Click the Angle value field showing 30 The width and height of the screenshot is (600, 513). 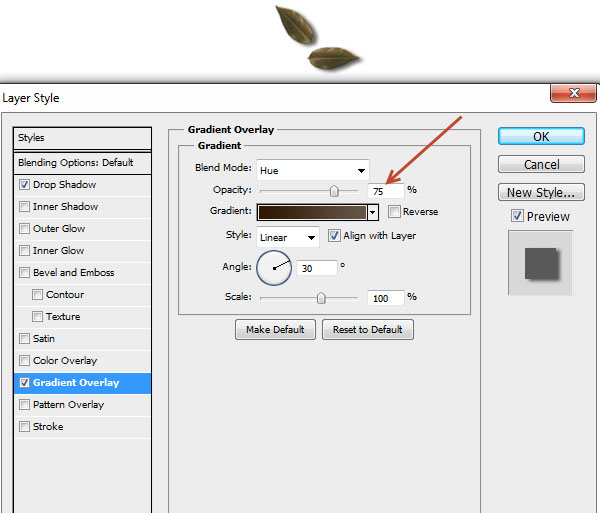coord(317,268)
